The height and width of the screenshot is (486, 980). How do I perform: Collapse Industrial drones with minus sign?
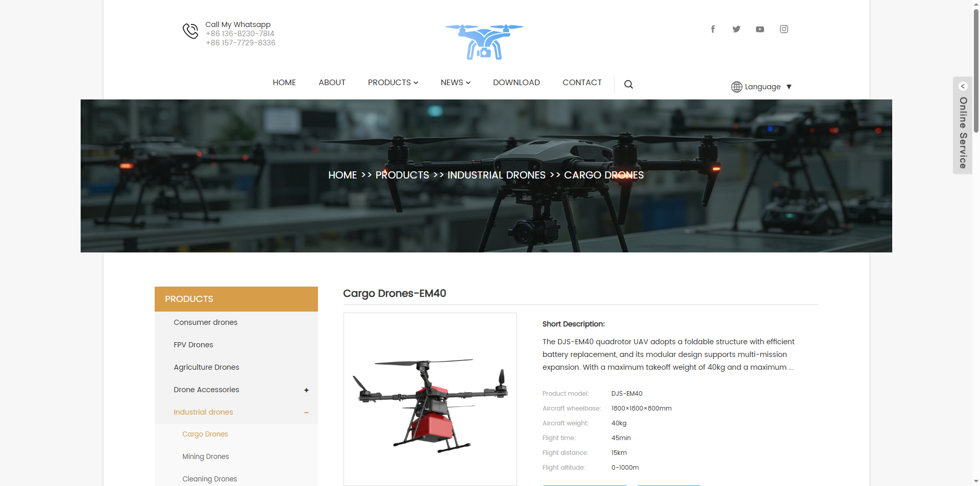[306, 413]
